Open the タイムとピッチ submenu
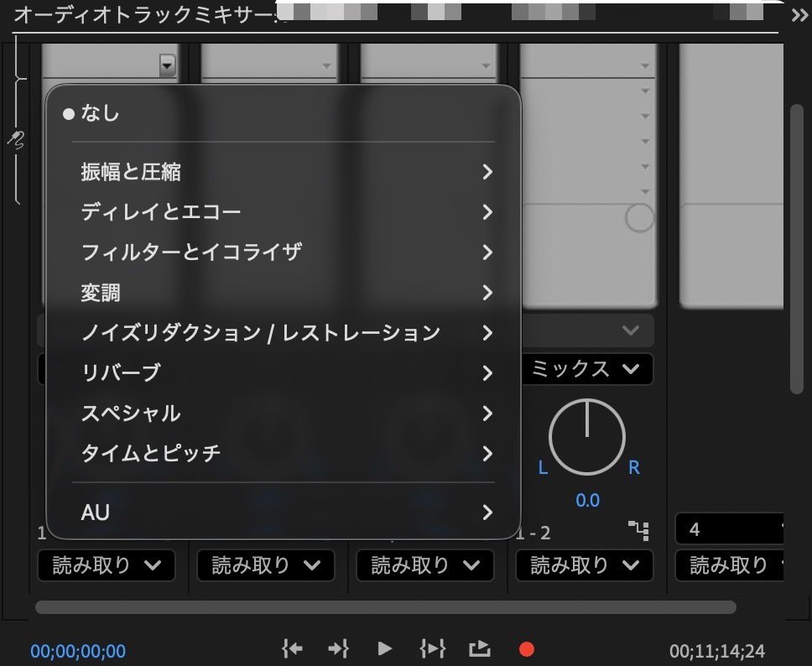 coord(284,454)
